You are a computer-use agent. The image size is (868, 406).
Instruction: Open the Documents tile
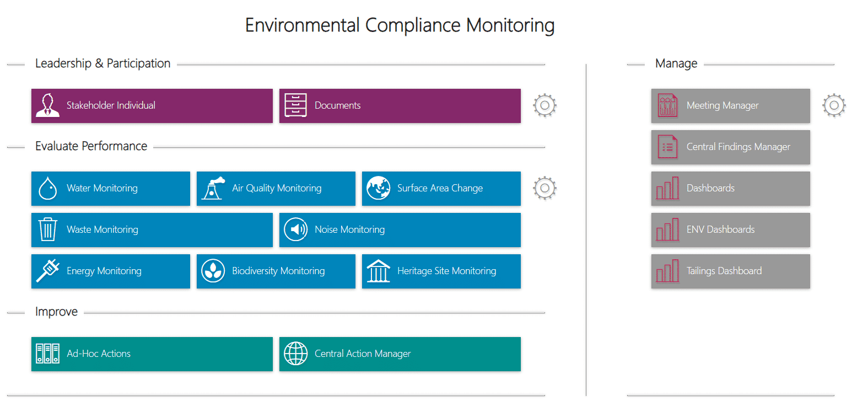click(x=400, y=106)
